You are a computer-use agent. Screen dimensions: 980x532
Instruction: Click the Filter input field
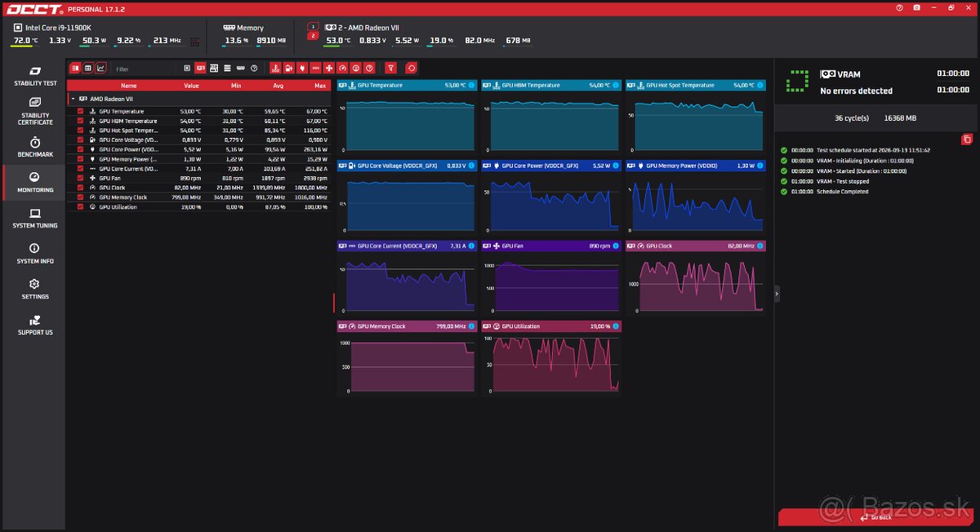145,69
